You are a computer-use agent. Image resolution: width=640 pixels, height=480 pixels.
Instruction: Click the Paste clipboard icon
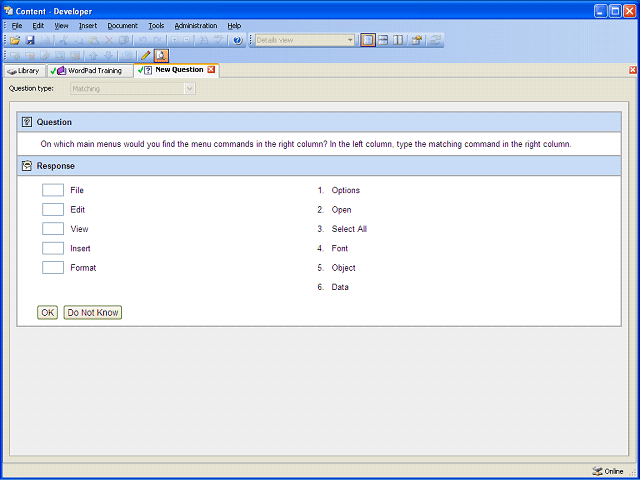point(94,40)
